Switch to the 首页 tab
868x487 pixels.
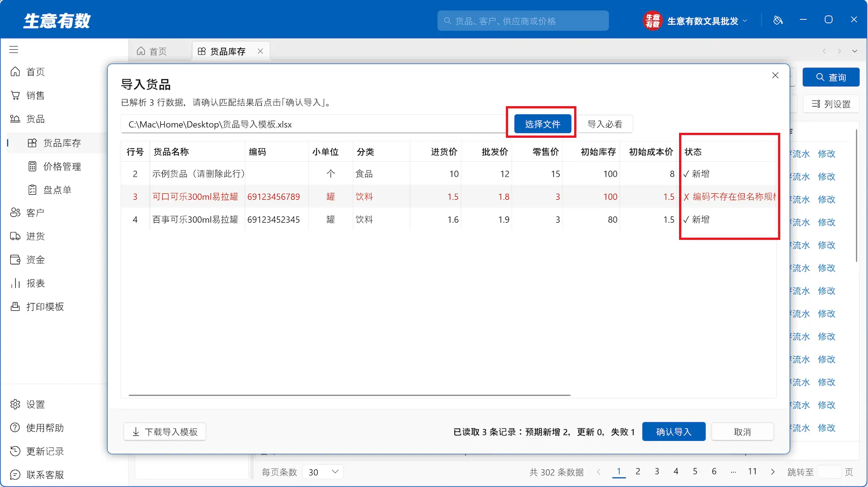click(x=152, y=52)
